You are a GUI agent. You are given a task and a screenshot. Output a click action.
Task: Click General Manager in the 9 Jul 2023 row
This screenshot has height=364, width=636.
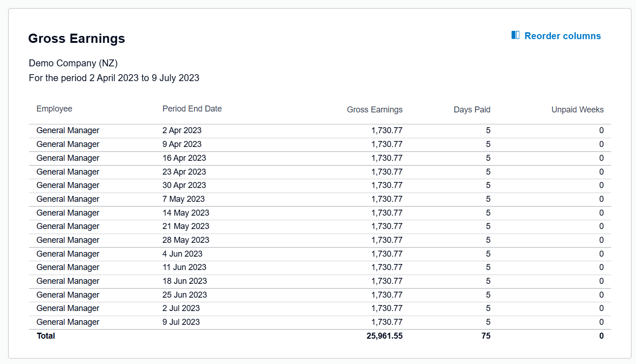68,322
